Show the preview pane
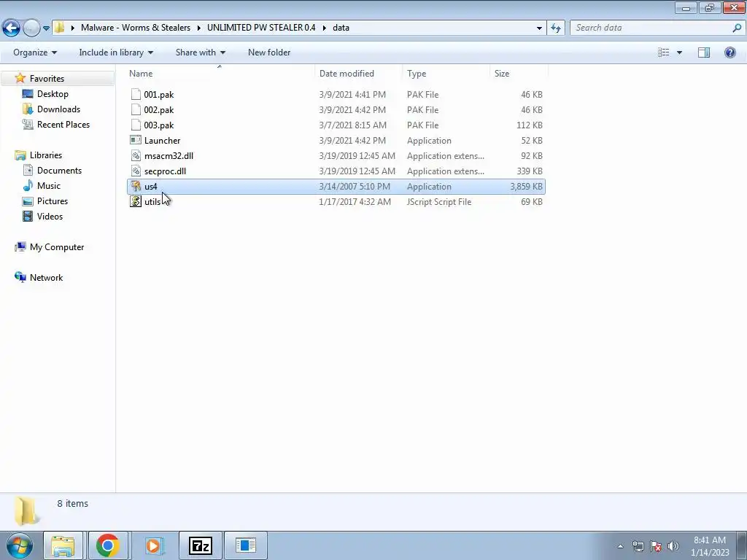The image size is (747, 560). pyautogui.click(x=704, y=52)
